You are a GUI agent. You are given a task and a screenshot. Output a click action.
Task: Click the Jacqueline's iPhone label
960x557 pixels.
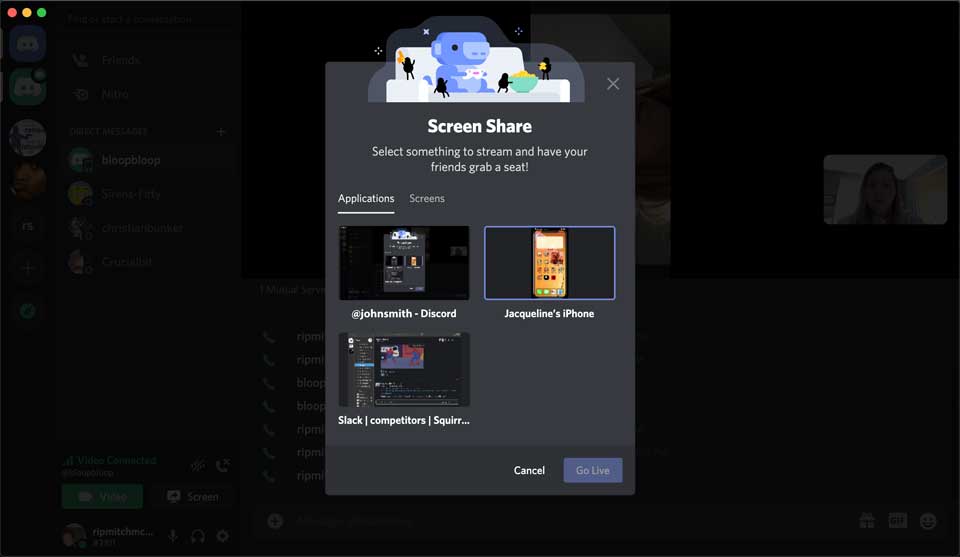549,313
